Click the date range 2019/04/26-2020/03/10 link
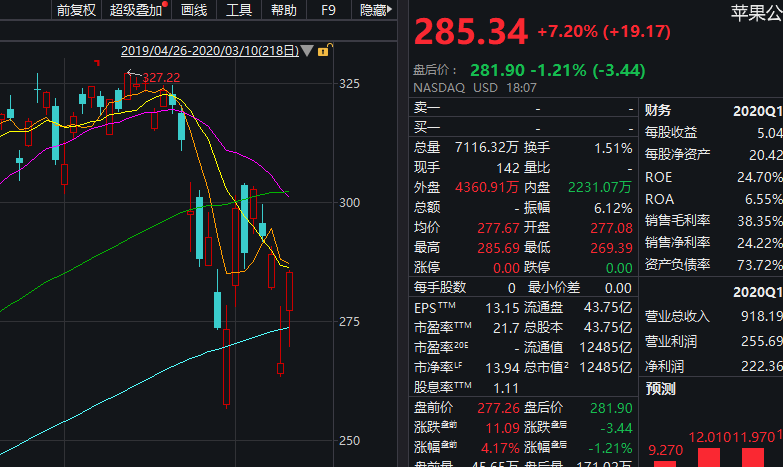783x467 pixels. click(x=210, y=50)
